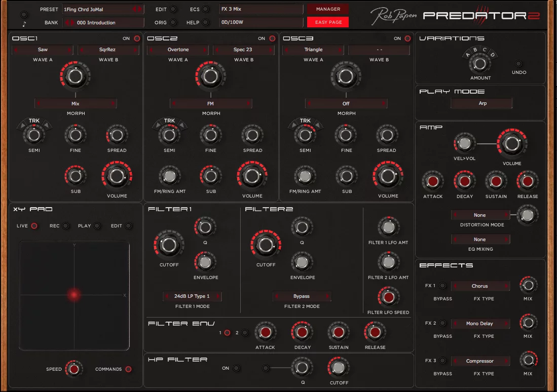This screenshot has height=392, width=557.
Task: Click the Filter 2 Cutoff knob
Action: pos(266,245)
